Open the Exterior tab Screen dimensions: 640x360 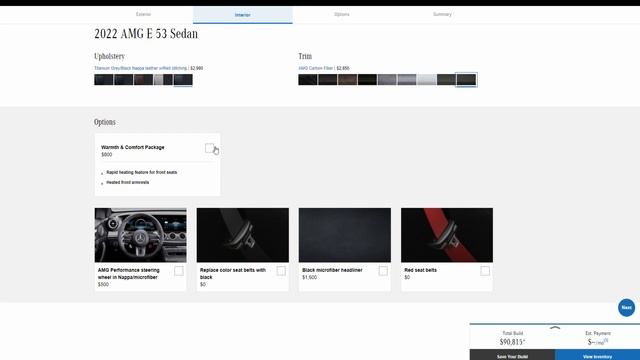pos(143,14)
